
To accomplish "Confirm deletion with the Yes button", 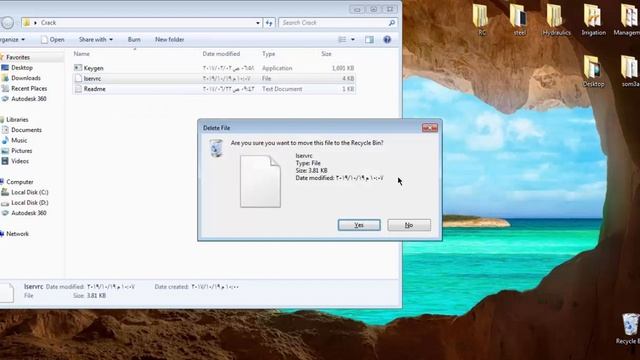I will click(359, 225).
